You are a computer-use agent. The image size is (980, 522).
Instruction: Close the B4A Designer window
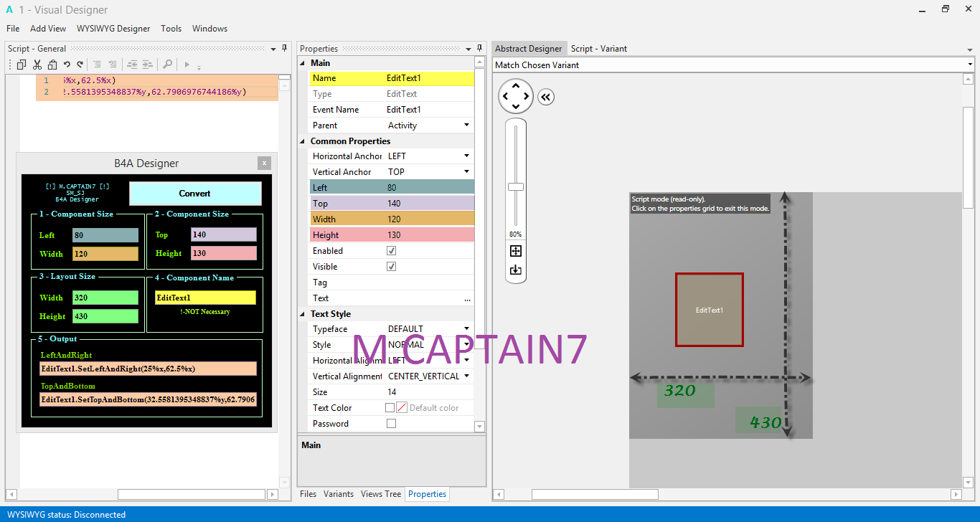tap(264, 163)
